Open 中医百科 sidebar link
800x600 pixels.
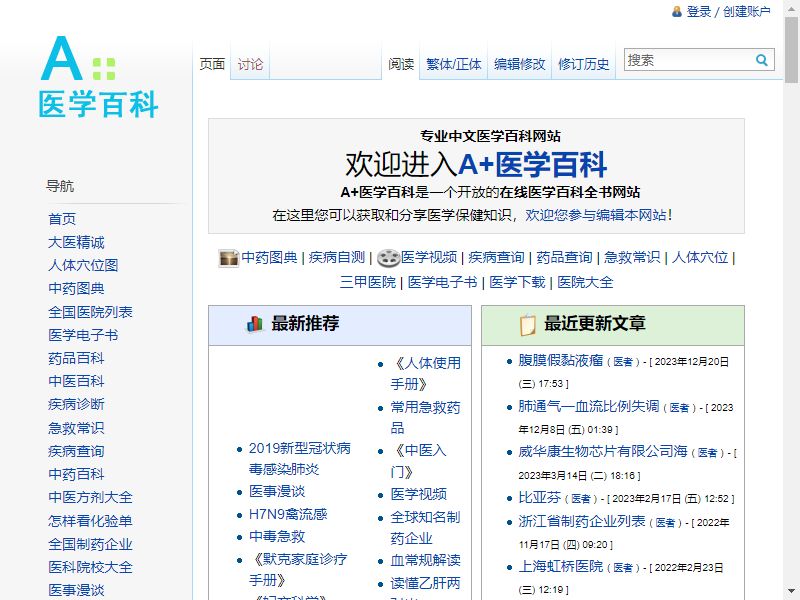[x=76, y=381]
